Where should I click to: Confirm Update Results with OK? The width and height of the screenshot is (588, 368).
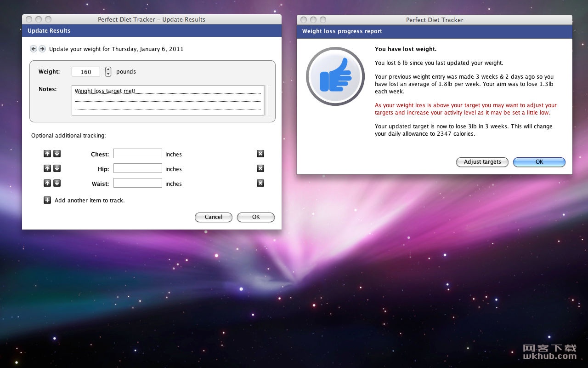[256, 217]
